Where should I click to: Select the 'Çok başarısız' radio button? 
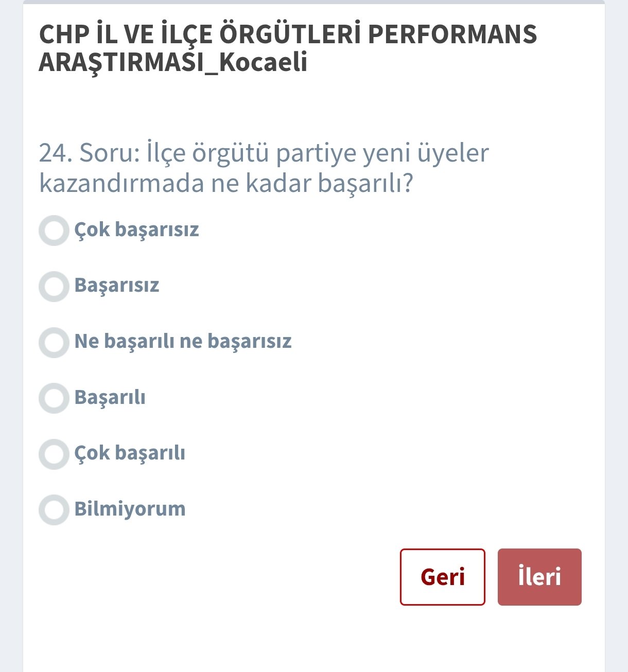pyautogui.click(x=54, y=231)
